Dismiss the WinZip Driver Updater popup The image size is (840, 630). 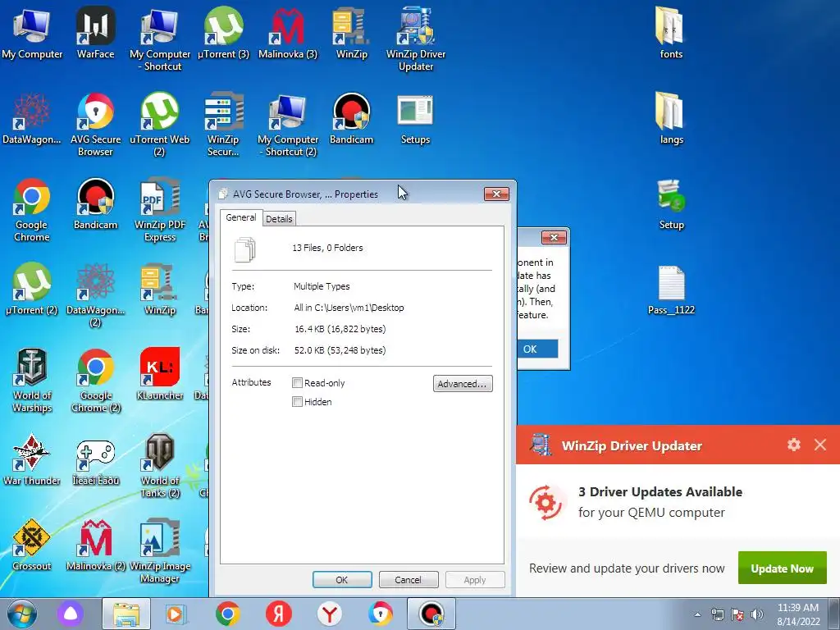(820, 445)
